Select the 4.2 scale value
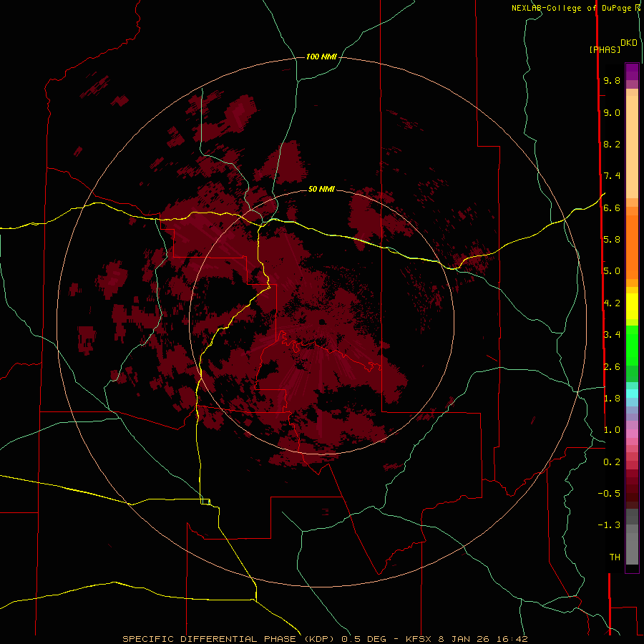Viewport: 644px width, 644px height. coord(612,303)
